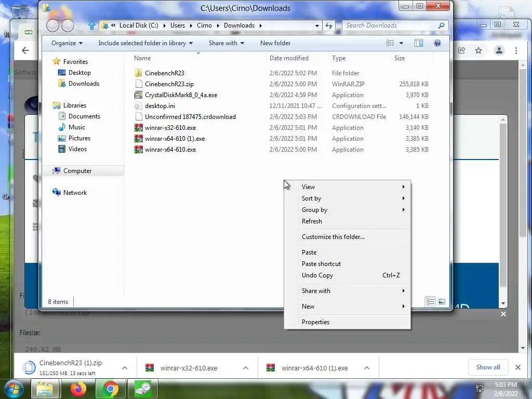Select Unconfirmed 187475.crdownload file

pyautogui.click(x=190, y=117)
